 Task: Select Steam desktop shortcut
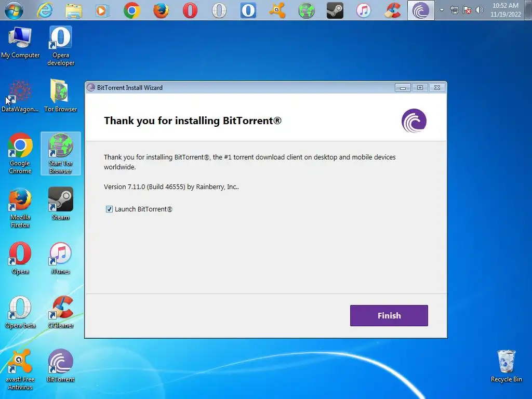coord(61,204)
